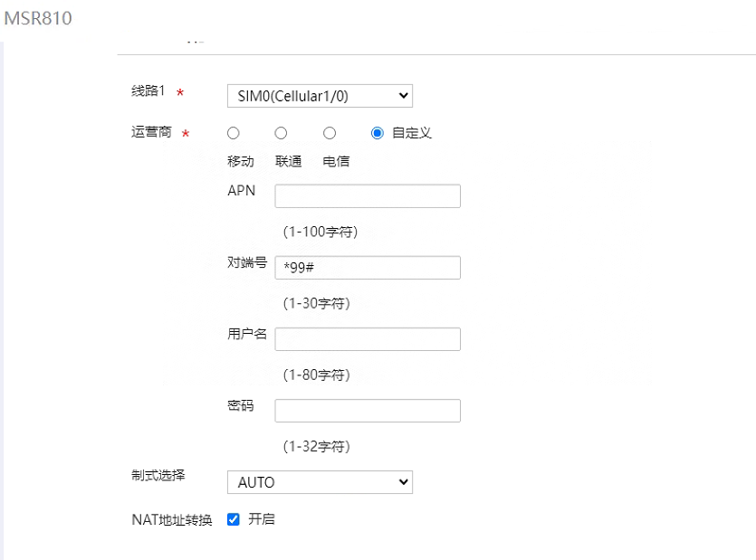Focus the 密码 input field

pos(367,411)
